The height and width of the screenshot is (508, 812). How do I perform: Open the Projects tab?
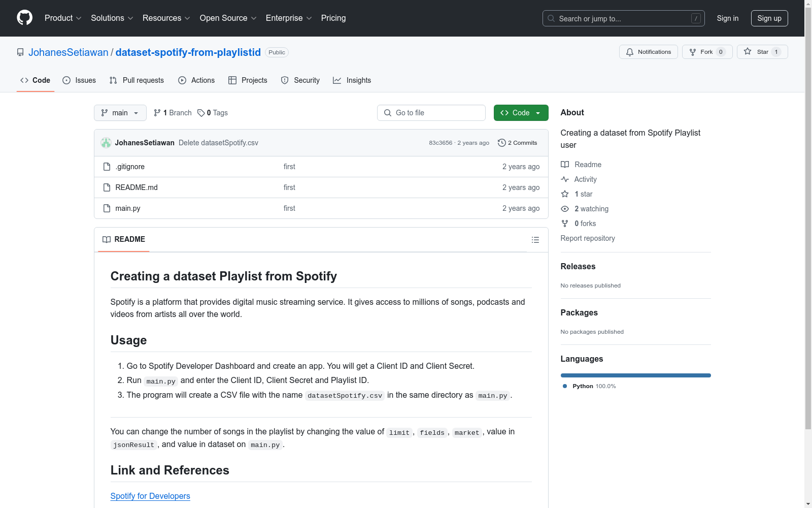pos(248,80)
